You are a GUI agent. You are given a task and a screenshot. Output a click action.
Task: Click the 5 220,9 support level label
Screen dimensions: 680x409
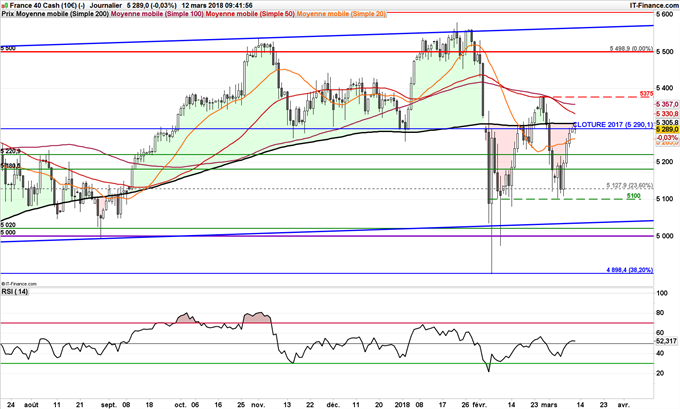coord(10,151)
